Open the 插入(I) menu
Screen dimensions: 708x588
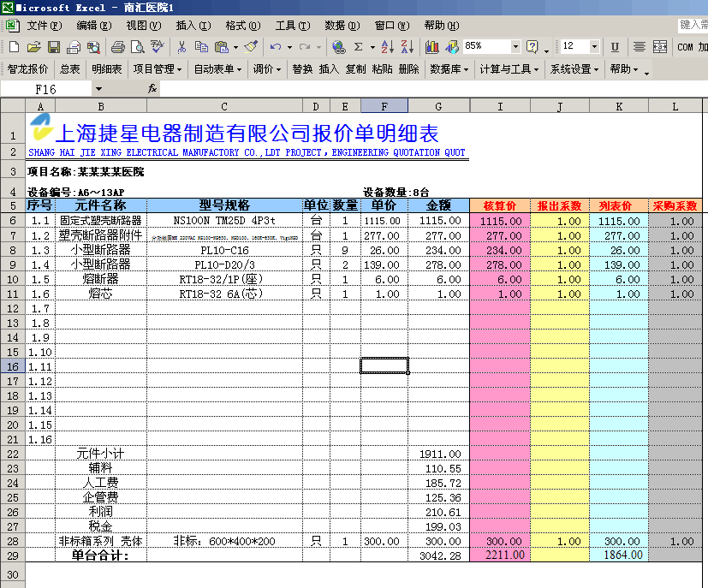pyautogui.click(x=193, y=26)
